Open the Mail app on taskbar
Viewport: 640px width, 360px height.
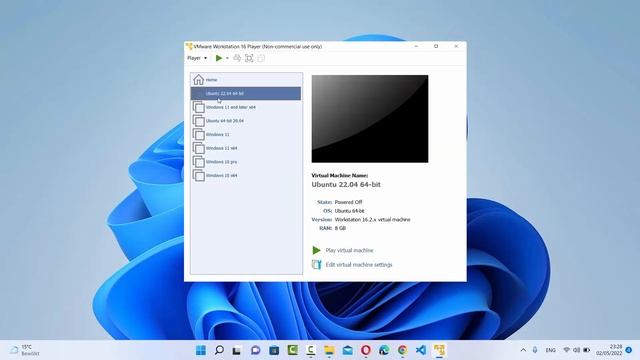click(347, 350)
